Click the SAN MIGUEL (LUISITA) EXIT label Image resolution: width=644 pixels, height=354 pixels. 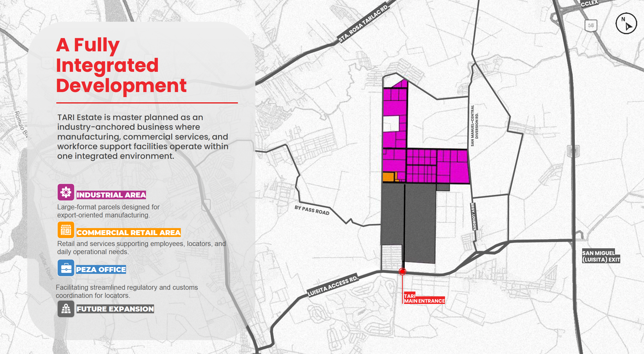(601, 256)
